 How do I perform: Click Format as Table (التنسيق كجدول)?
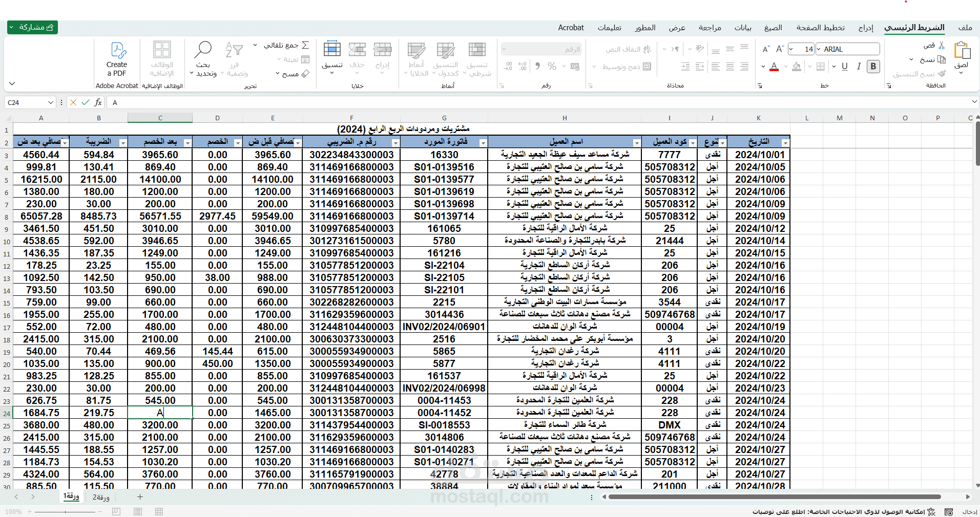point(446,59)
